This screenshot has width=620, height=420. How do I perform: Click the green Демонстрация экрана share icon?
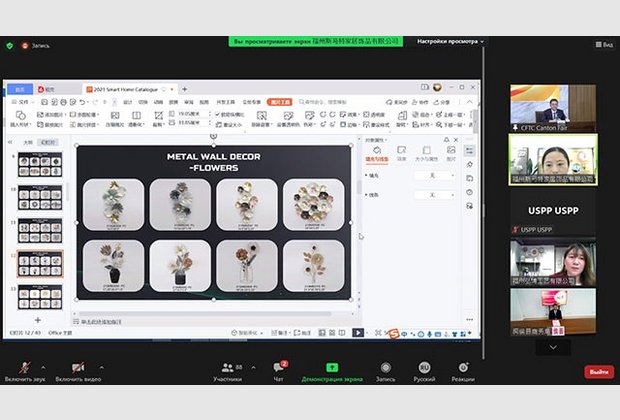click(x=331, y=368)
